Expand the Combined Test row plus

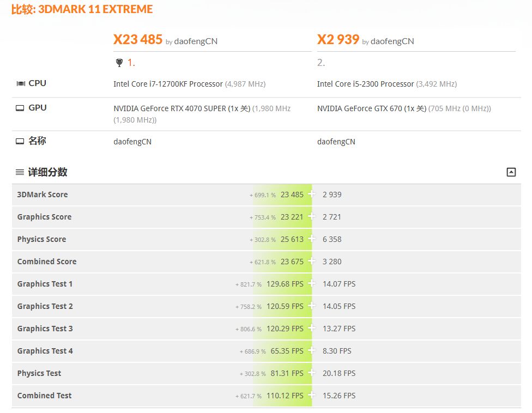coord(311,395)
